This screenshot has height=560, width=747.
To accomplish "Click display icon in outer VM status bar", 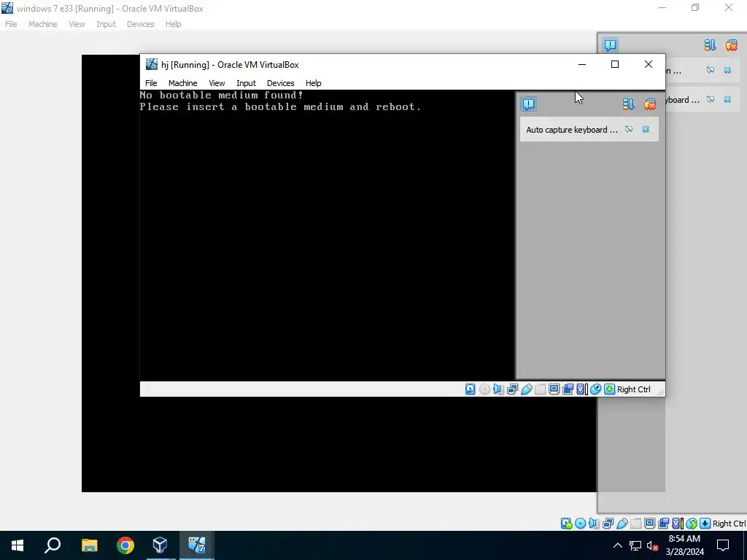I will tap(650, 524).
